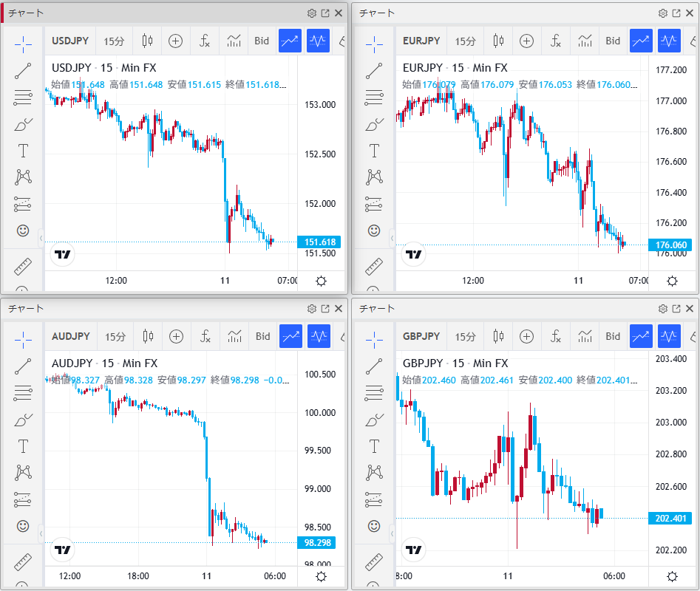Select the Fibonacci lines tool in AUDJPY chart
The width and height of the screenshot is (700, 591).
click(23, 393)
